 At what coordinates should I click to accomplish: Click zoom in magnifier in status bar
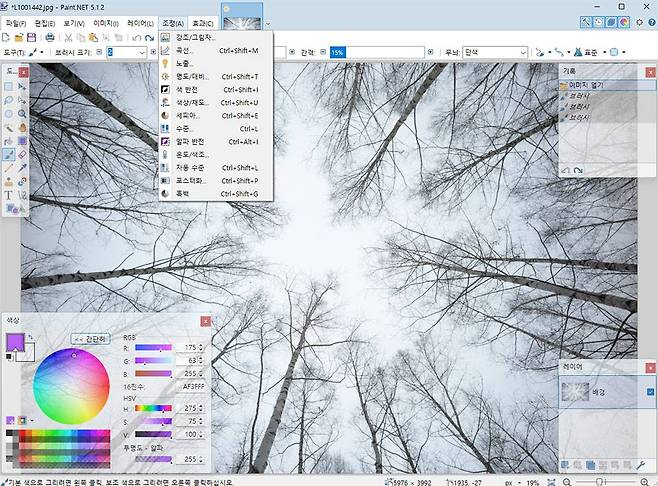pos(645,482)
